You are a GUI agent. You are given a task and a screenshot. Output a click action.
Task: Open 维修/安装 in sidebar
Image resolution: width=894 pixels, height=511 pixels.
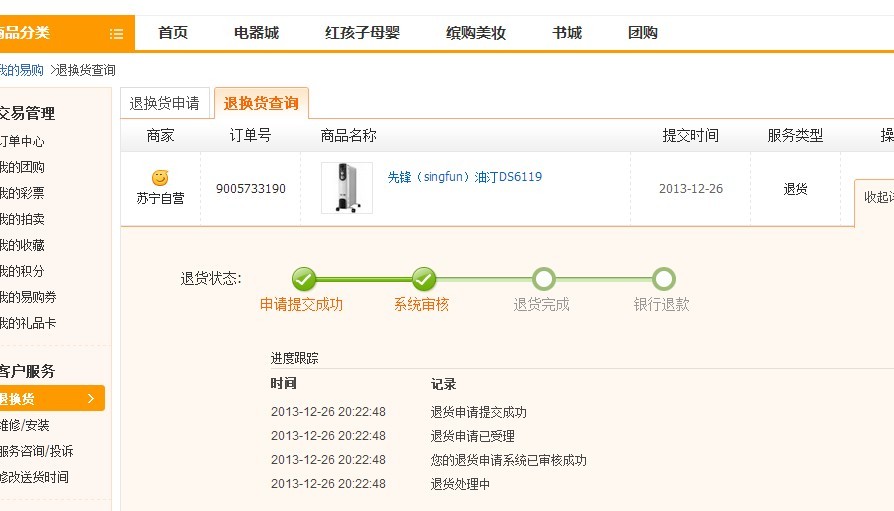25,425
